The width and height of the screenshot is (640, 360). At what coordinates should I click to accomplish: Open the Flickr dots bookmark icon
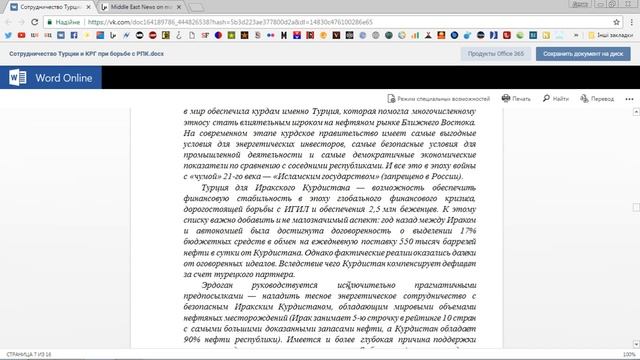coord(271,36)
